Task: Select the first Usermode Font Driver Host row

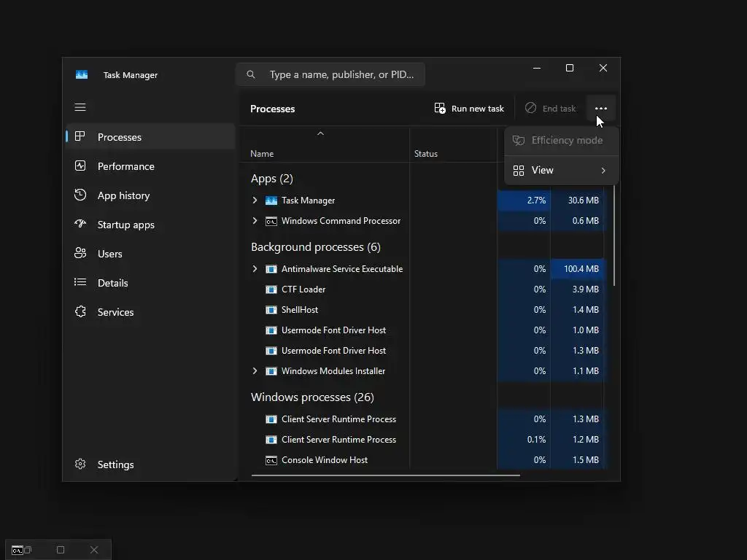Action: (422, 330)
